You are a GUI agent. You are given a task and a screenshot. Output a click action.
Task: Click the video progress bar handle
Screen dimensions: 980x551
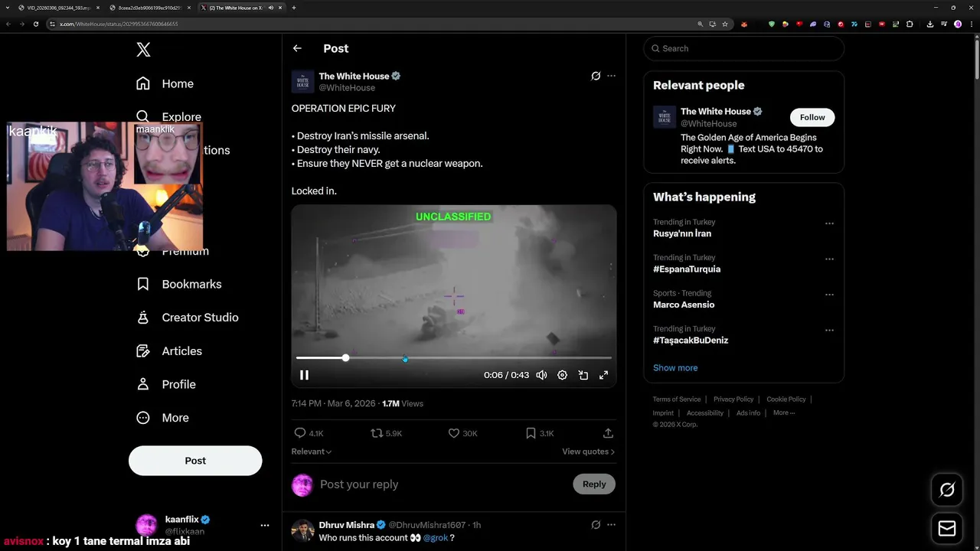point(346,357)
